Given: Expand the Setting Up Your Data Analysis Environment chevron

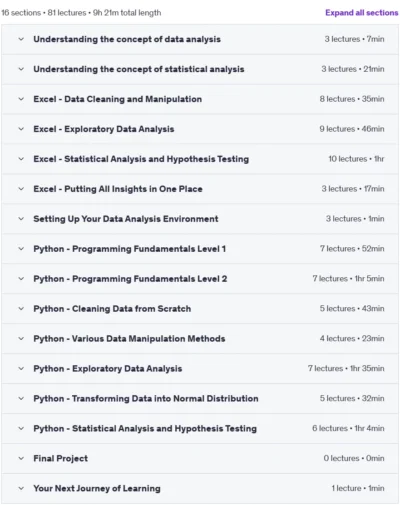Looking at the screenshot, I should click(x=21, y=219).
